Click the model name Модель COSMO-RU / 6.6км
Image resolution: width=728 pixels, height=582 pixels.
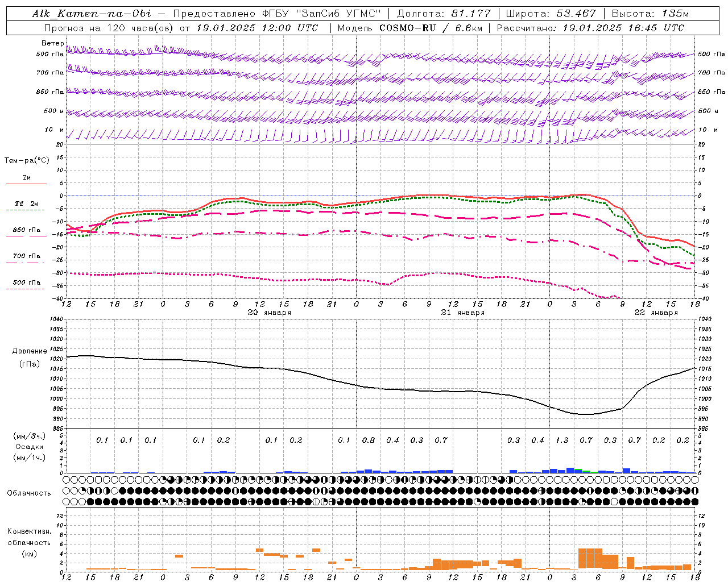(x=411, y=28)
